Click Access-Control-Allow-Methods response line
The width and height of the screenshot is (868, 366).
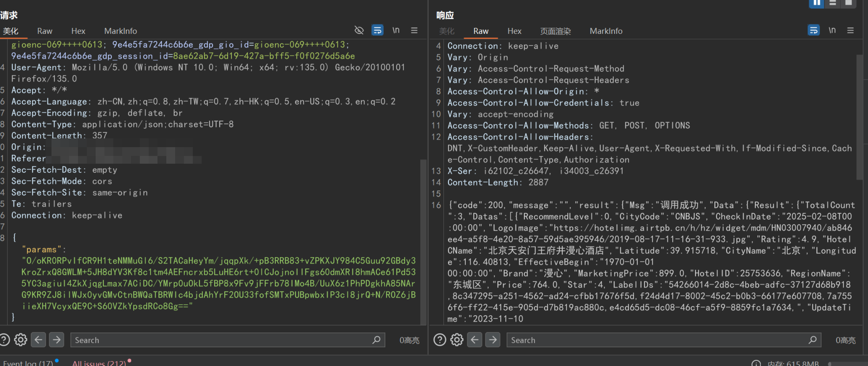tap(568, 125)
